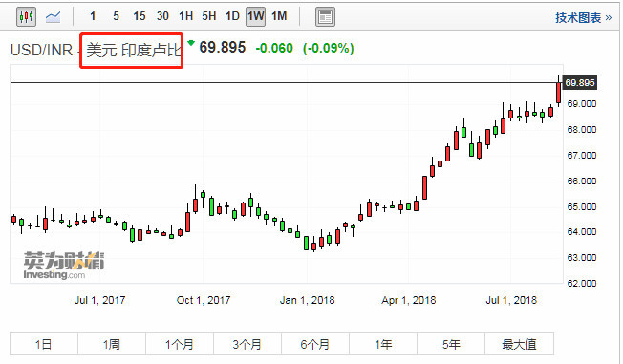The image size is (623, 364).
Task: Select the 1H interval
Action: [x=185, y=16]
